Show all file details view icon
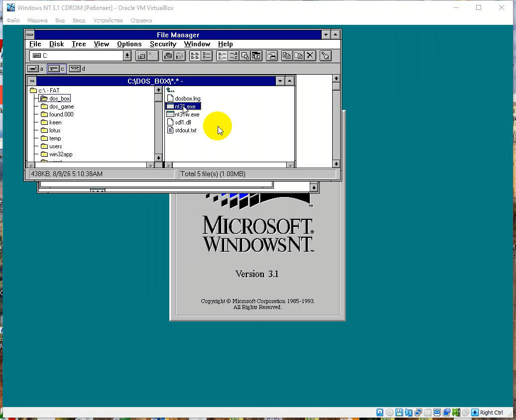The height and width of the screenshot is (420, 516). point(207,56)
